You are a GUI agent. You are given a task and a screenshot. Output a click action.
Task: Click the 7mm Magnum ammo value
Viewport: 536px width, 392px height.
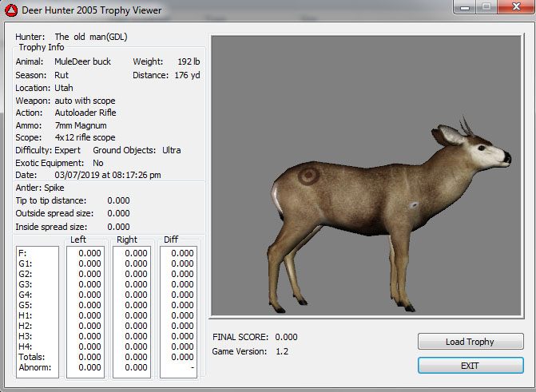(80, 125)
